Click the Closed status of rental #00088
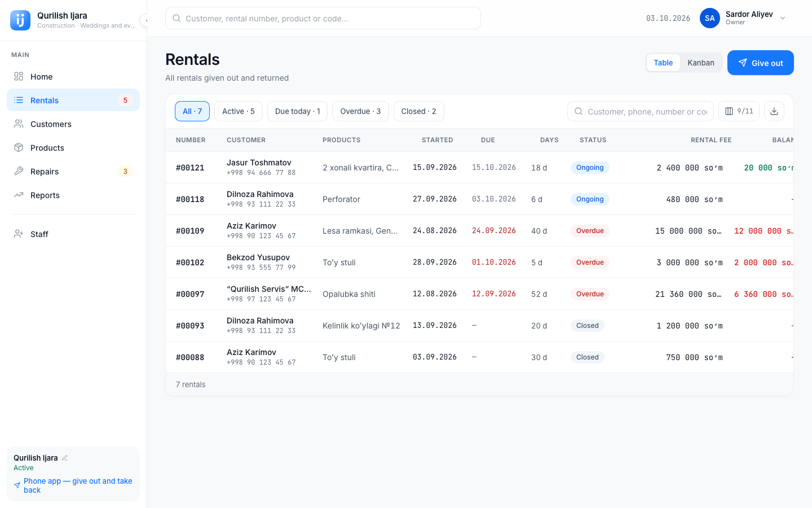This screenshot has height=508, width=812. point(588,357)
